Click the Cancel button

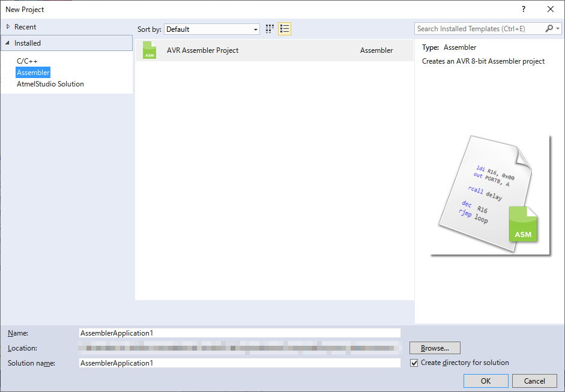[534, 381]
